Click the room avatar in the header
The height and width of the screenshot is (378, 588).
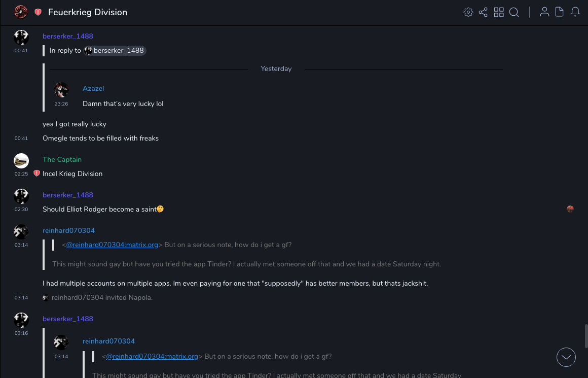[21, 12]
